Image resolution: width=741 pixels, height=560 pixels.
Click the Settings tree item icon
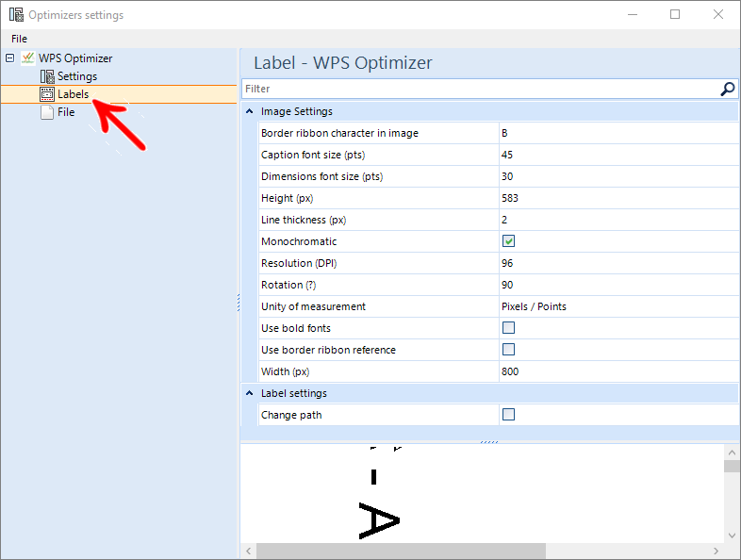point(47,76)
